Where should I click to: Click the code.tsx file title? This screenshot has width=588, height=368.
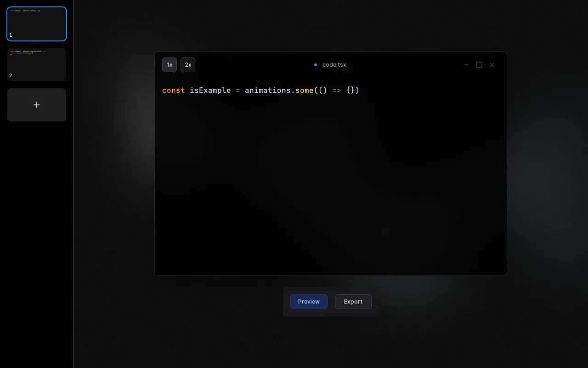coord(334,65)
